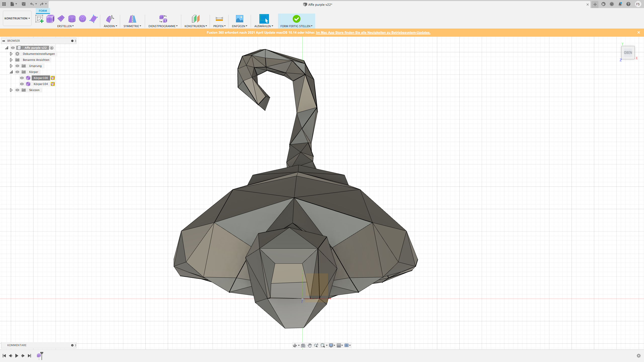Screen dimensions: 644x362
Task: Expand Dokumenteinstellungen tree node
Action: click(11, 54)
